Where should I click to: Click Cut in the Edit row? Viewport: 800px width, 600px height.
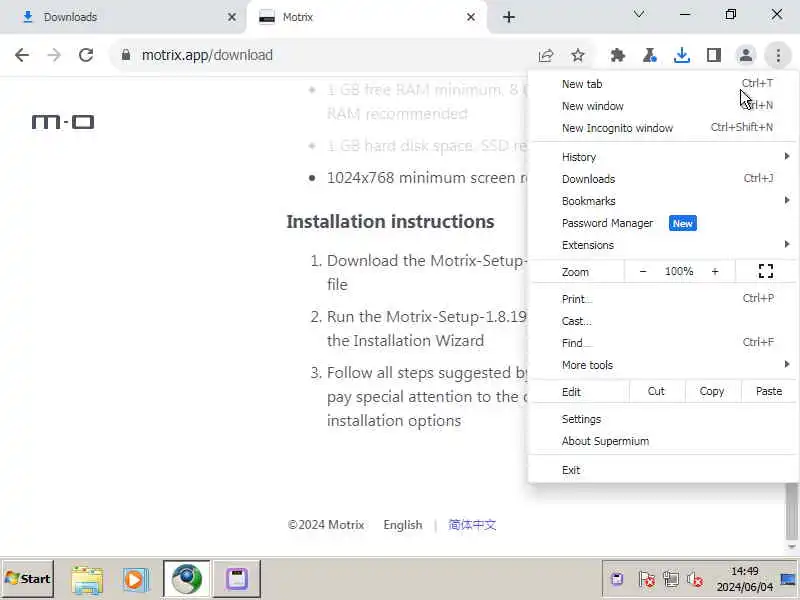click(656, 391)
